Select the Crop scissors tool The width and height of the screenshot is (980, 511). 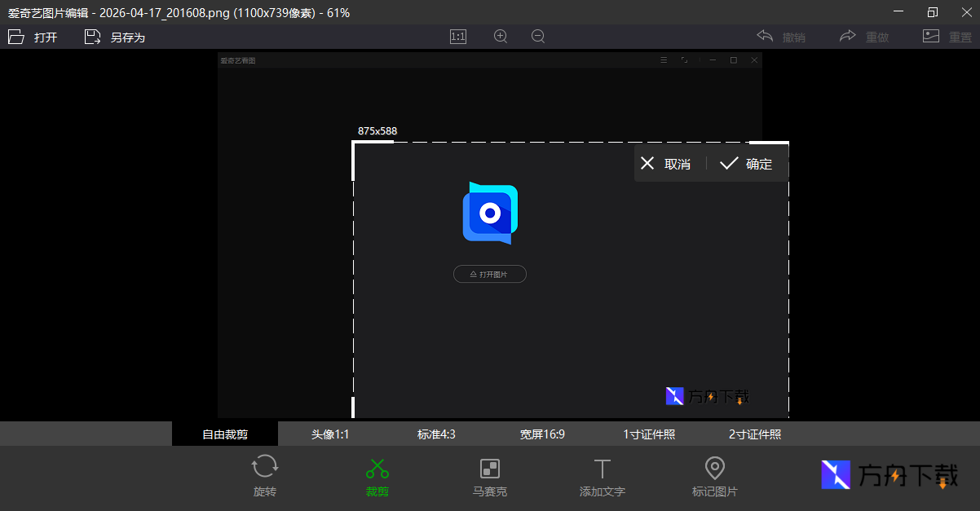pos(377,468)
